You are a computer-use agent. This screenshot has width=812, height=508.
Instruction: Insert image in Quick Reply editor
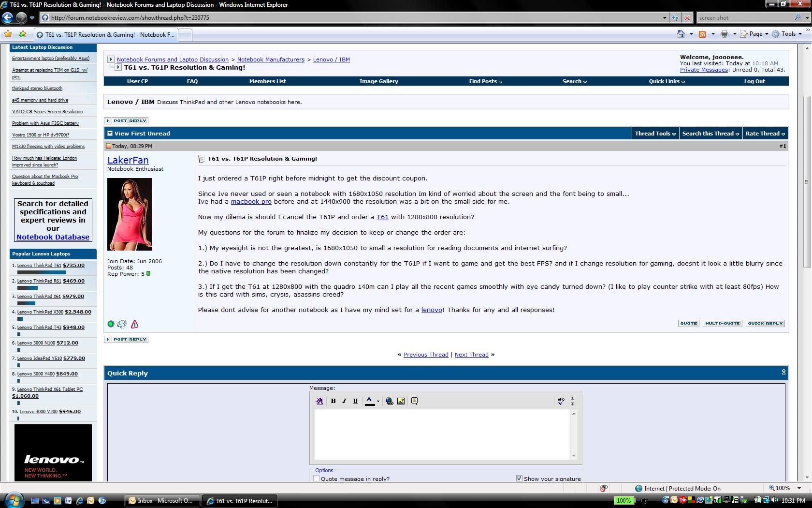[401, 401]
